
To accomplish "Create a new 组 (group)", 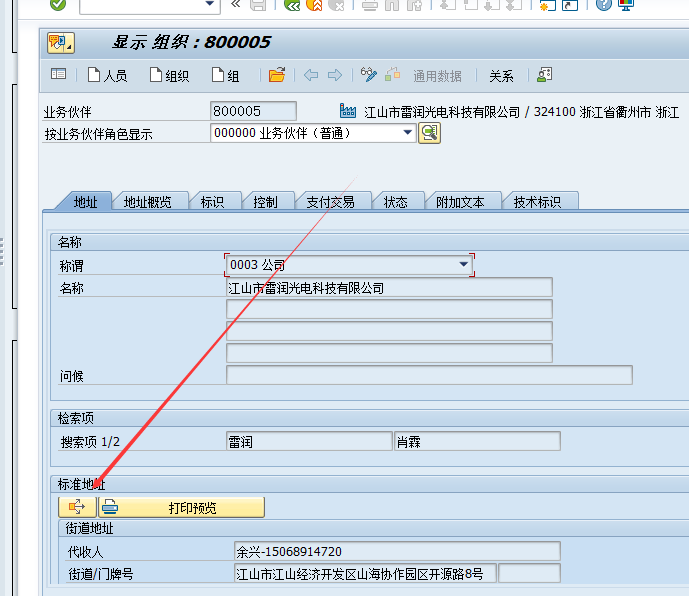I will pos(225,75).
